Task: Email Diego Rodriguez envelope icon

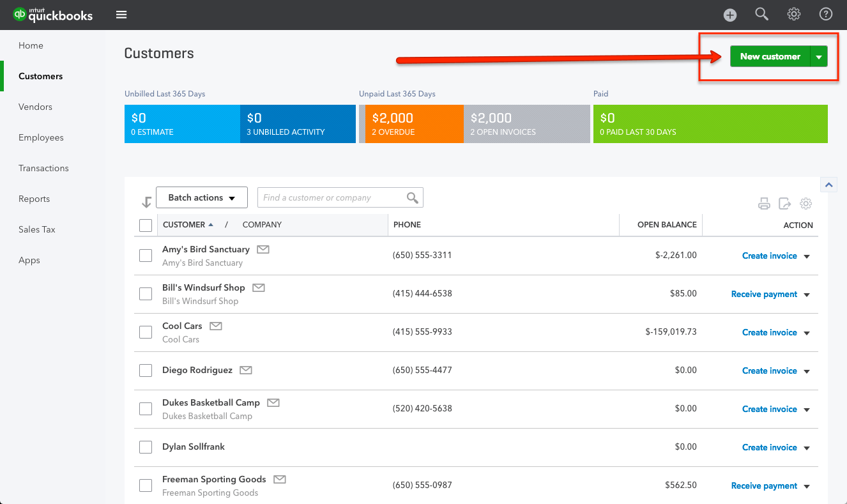Action: [x=246, y=370]
